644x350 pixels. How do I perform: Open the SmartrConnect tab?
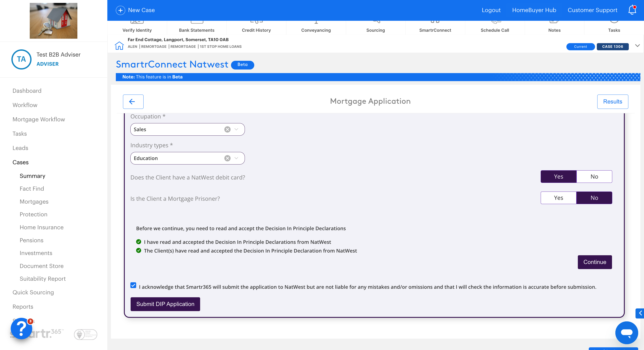pos(435,28)
